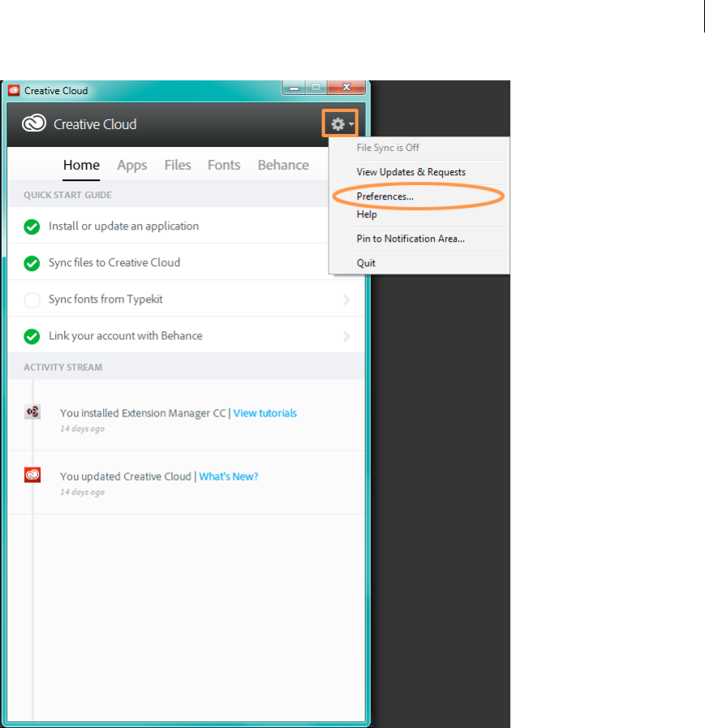Expand the Sync fonts from Typekit chevron
This screenshot has height=728, width=705.
tap(346, 300)
